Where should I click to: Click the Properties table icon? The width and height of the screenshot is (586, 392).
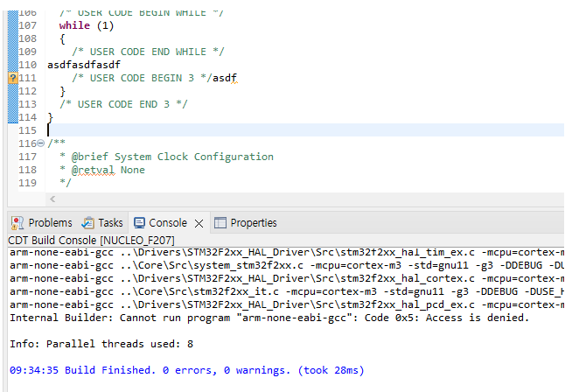click(x=220, y=223)
